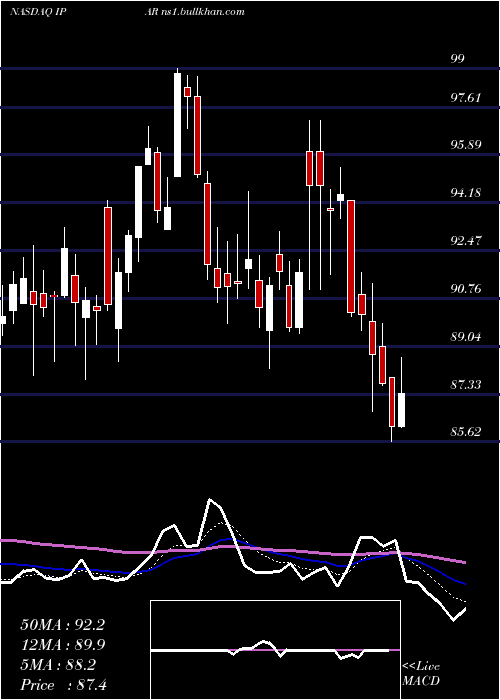500x700 pixels.
Task: Select the 89.04 price level label
Action: [x=466, y=337]
